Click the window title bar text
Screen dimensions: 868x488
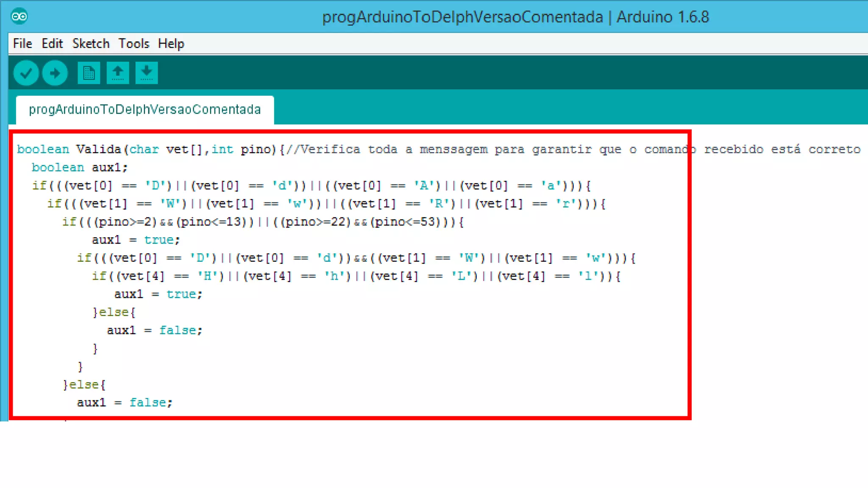(515, 17)
